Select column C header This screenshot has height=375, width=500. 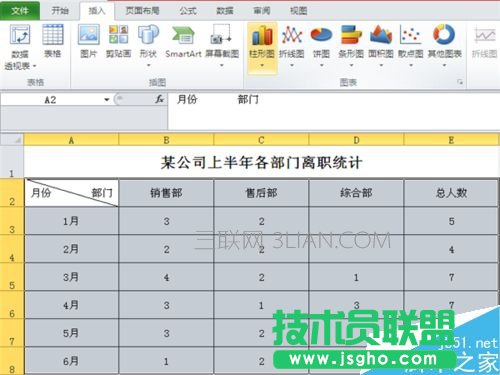click(261, 140)
